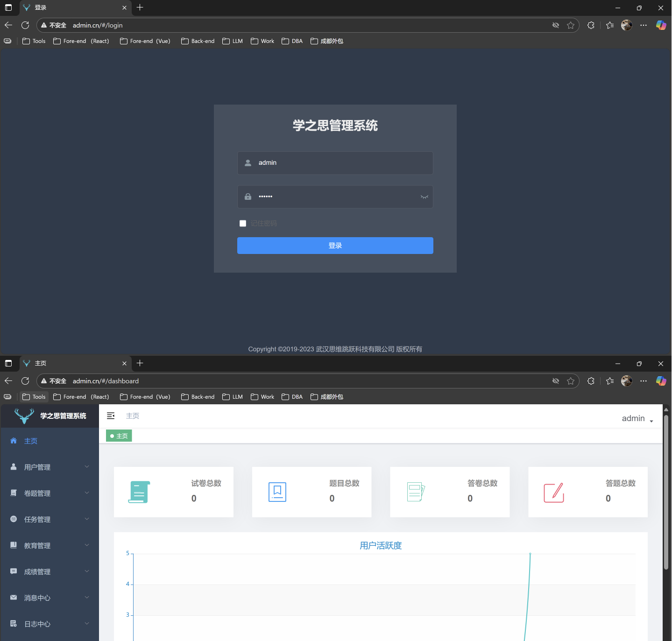Viewport: 672px width, 641px height.
Task: Expand 消息中心 sidebar menu
Action: (x=50, y=598)
